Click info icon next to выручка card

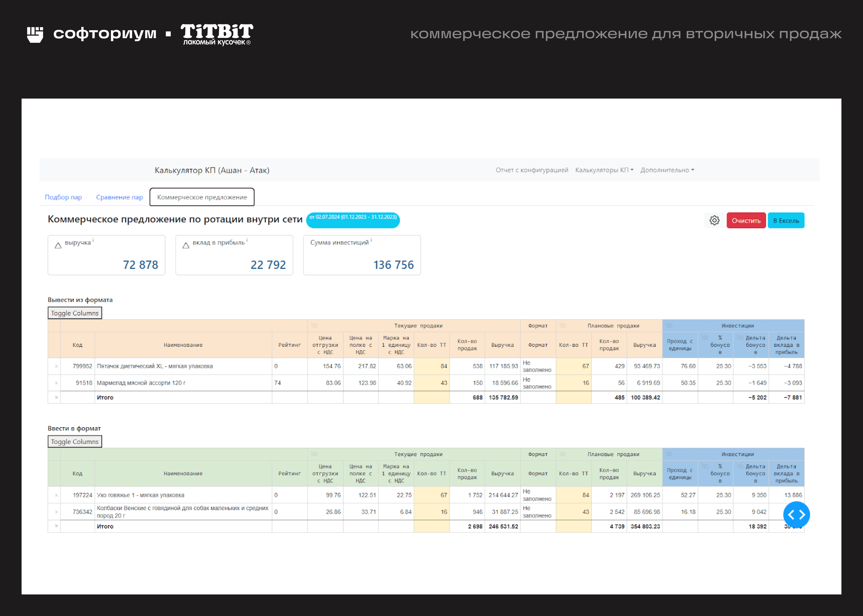point(93,240)
